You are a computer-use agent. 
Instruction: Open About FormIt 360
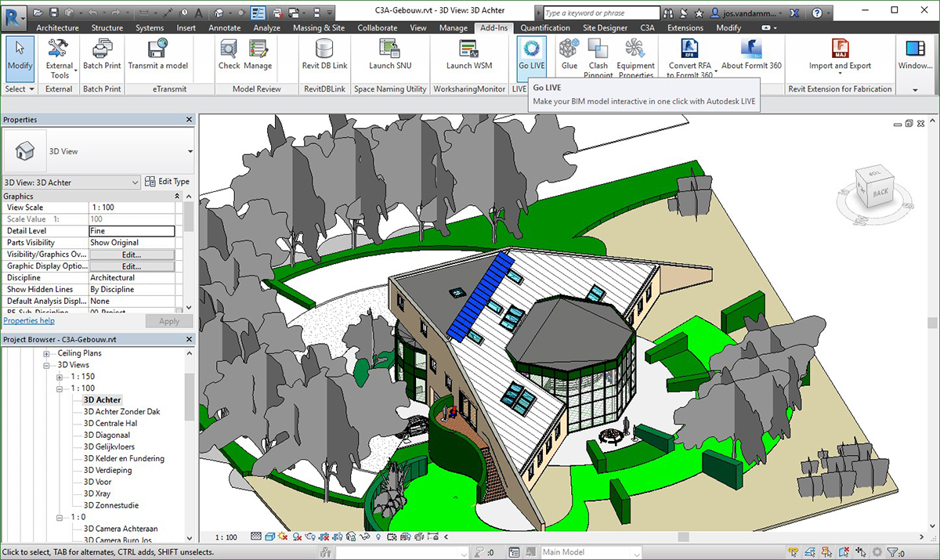(751, 55)
